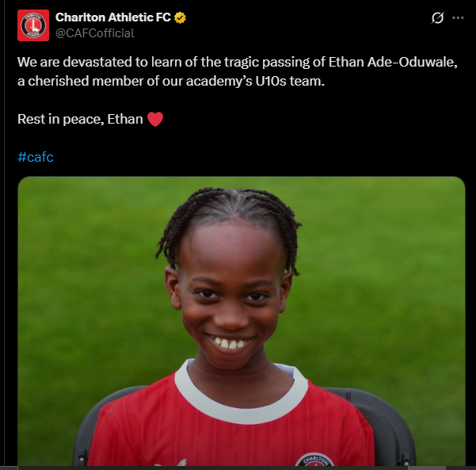Click the name 'Ethan Ade-Oduwale' in the post

(x=393, y=62)
